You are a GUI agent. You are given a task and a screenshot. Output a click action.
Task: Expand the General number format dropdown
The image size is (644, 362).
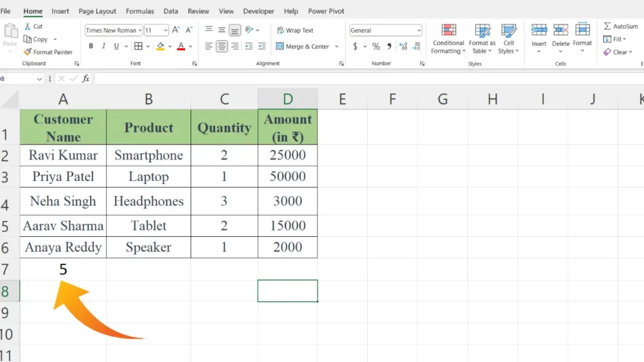pos(419,30)
